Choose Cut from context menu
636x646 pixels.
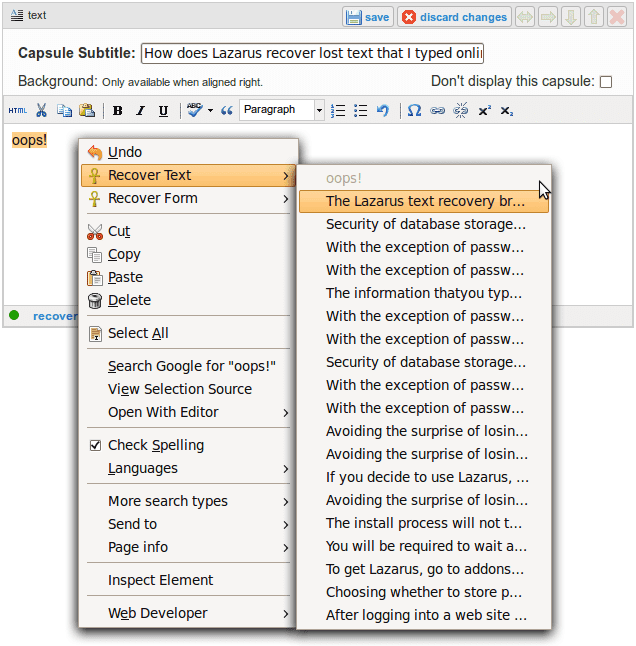click(x=189, y=232)
